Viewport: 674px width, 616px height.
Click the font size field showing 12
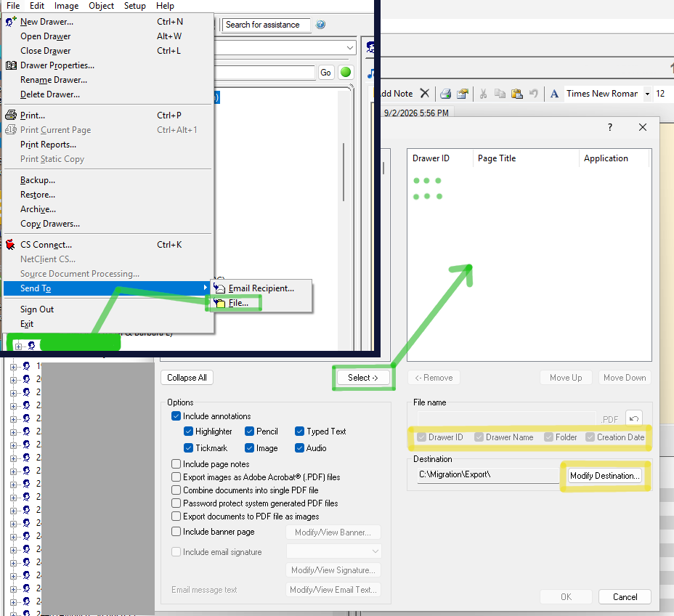click(662, 94)
